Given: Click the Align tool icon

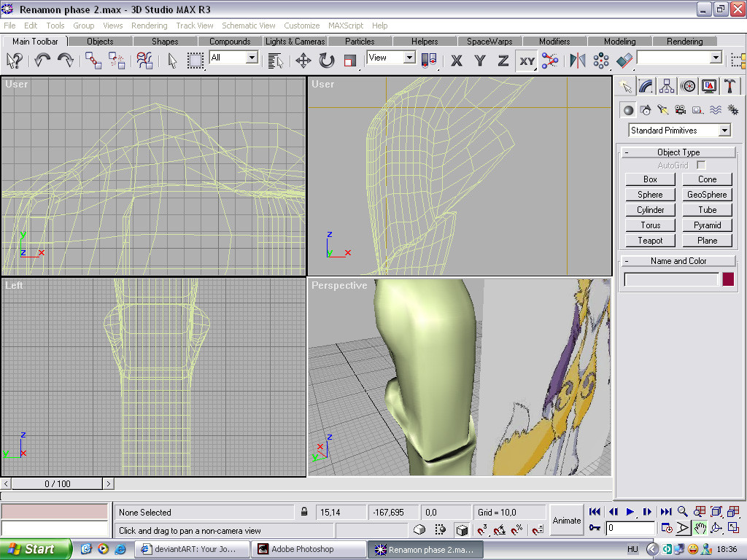Looking at the screenshot, I should click(x=624, y=61).
